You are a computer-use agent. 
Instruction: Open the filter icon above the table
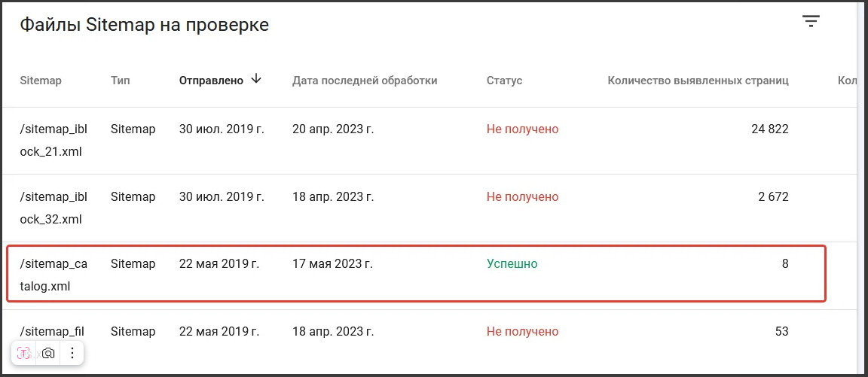[x=811, y=22]
